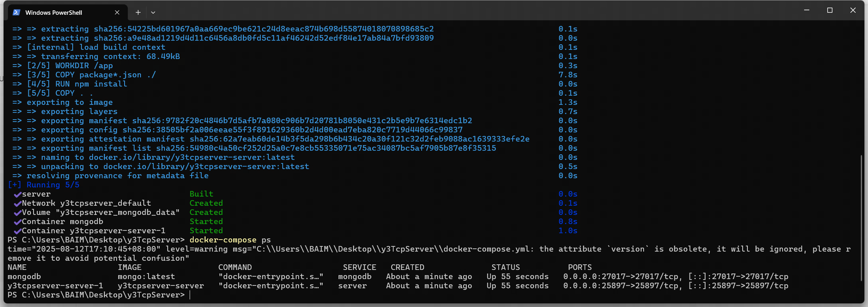Close the Windows PowerShell tab
Image resolution: width=868 pixels, height=307 pixels.
click(x=117, y=12)
